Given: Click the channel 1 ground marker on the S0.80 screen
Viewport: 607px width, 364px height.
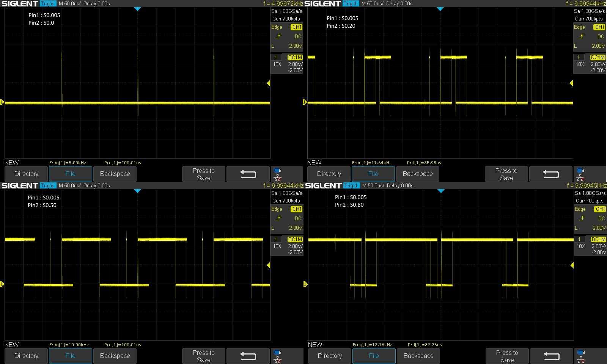Looking at the screenshot, I should [x=305, y=284].
